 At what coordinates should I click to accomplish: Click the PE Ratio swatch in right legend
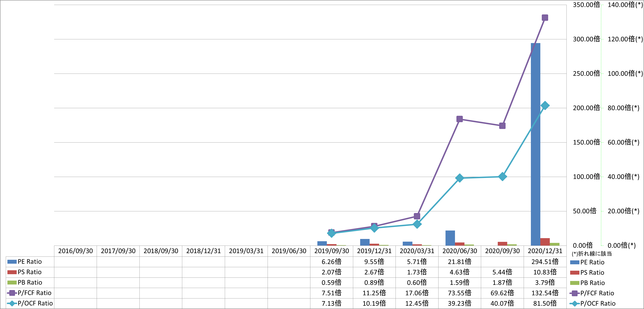pos(574,262)
